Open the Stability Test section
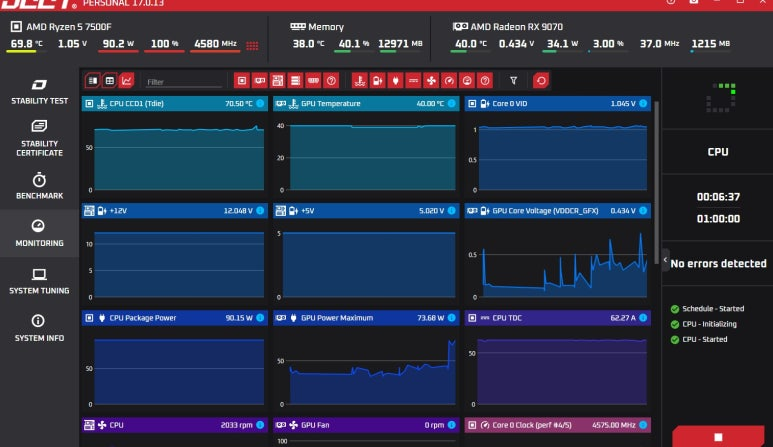 coord(39,92)
